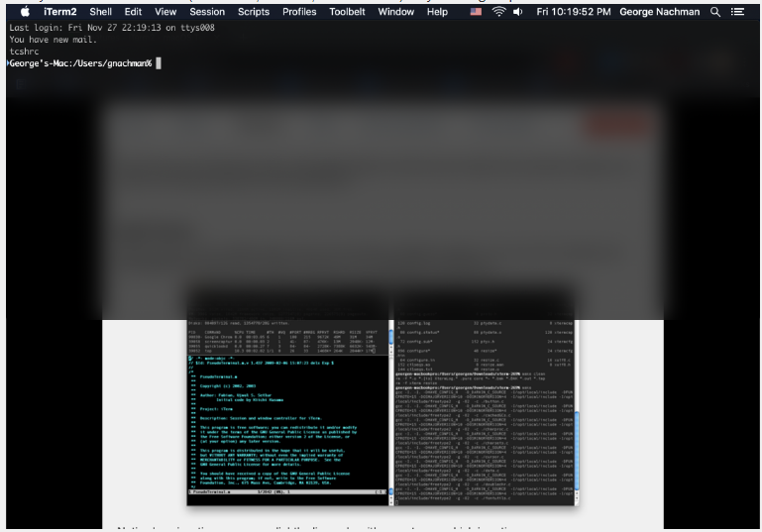Open the Session menu
The image size is (762, 532).
(x=207, y=12)
